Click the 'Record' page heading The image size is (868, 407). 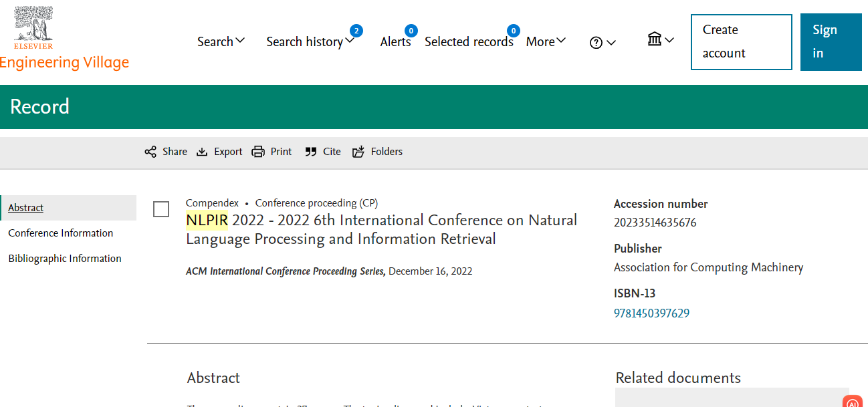pyautogui.click(x=40, y=106)
